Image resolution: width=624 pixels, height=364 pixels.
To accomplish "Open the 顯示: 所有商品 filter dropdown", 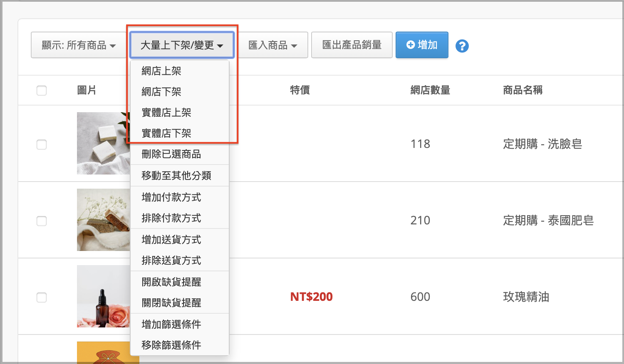I will click(x=79, y=45).
